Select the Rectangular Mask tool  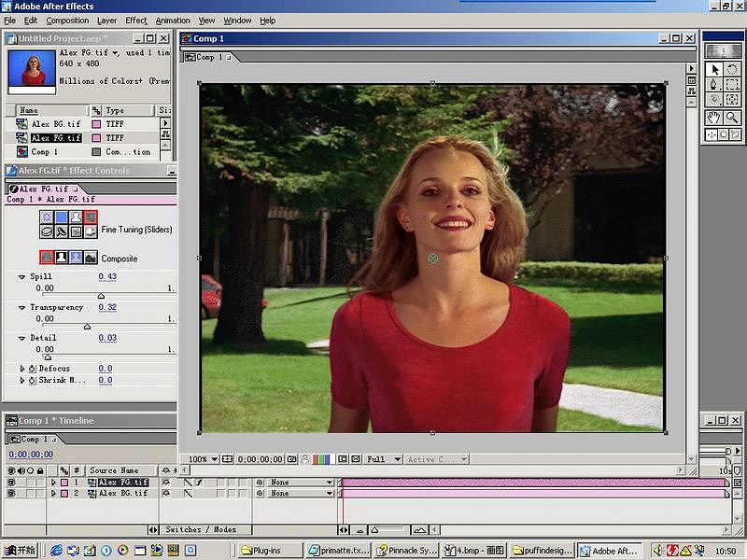tap(732, 85)
